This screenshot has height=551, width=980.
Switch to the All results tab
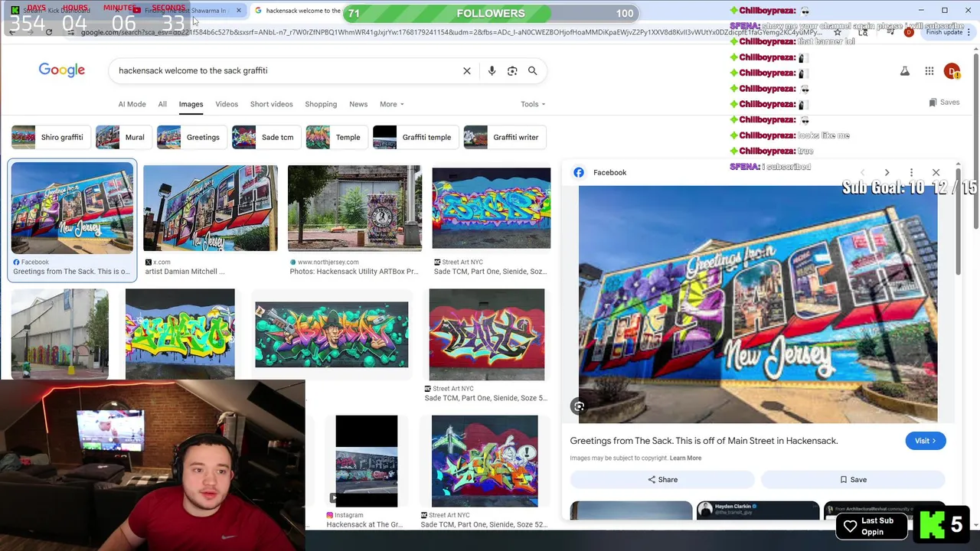[162, 104]
